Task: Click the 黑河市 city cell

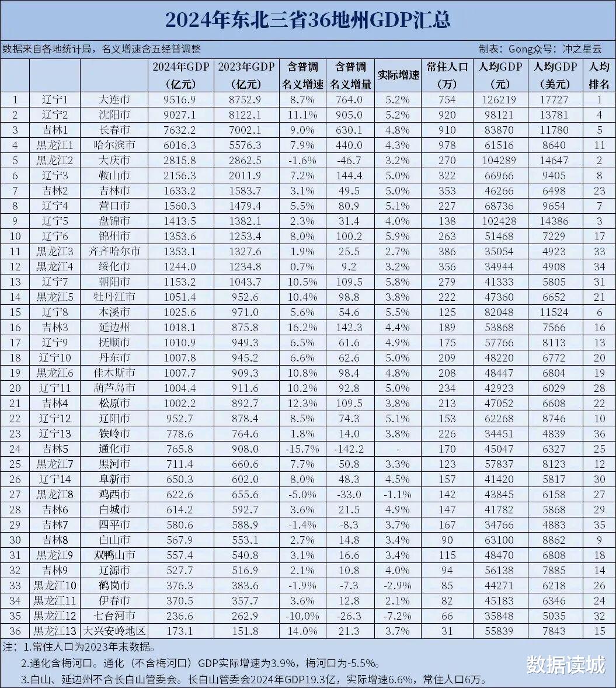Action: click(114, 464)
